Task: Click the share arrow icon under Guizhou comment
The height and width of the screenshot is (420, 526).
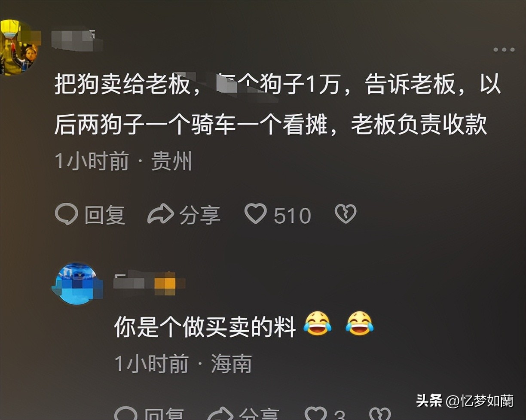Action: tap(160, 214)
